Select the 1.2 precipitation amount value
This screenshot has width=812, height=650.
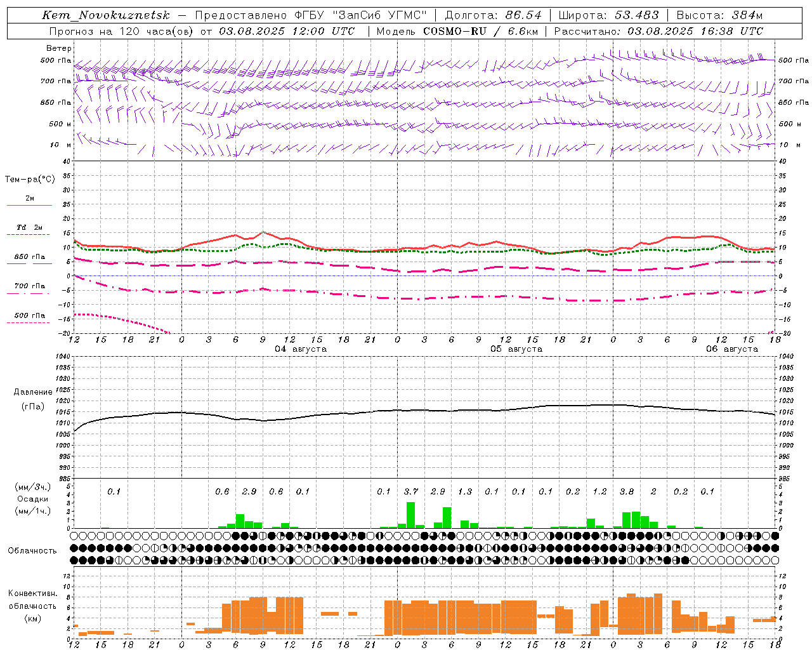599,492
